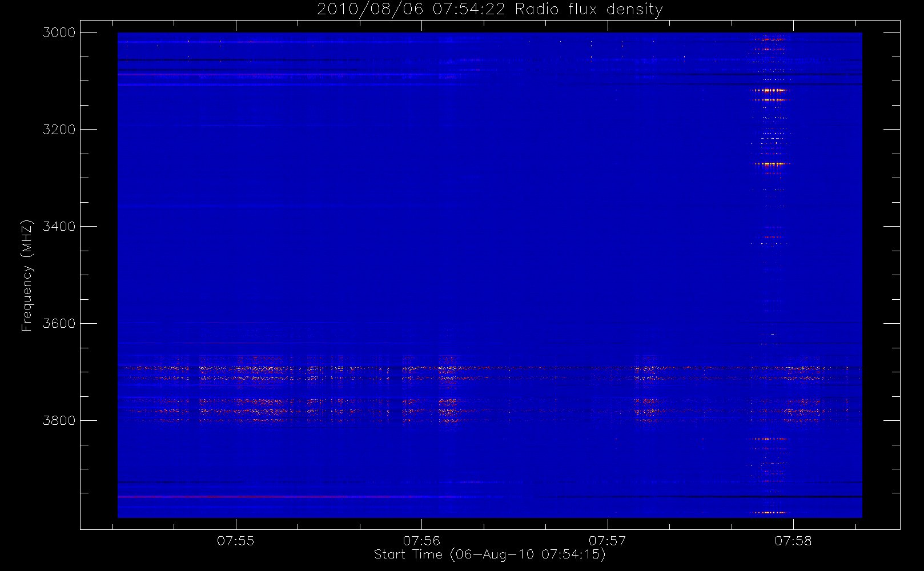Click the 3400 frequency tick label
This screenshot has width=924, height=571.
pyautogui.click(x=59, y=227)
